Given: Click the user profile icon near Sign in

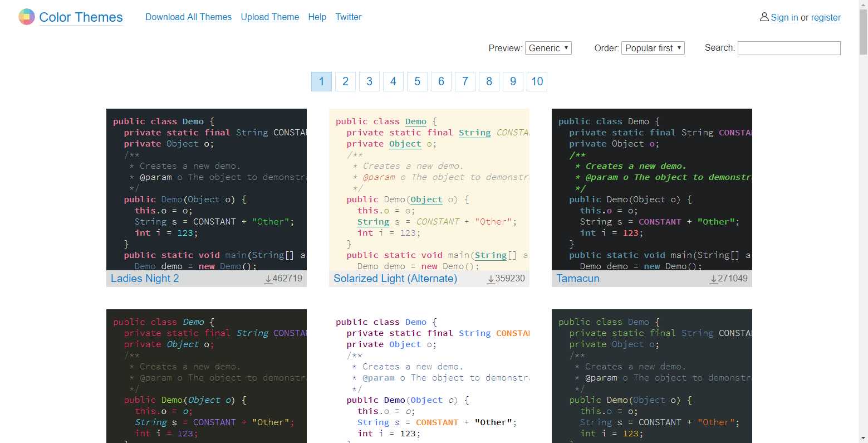Looking at the screenshot, I should 764,17.
